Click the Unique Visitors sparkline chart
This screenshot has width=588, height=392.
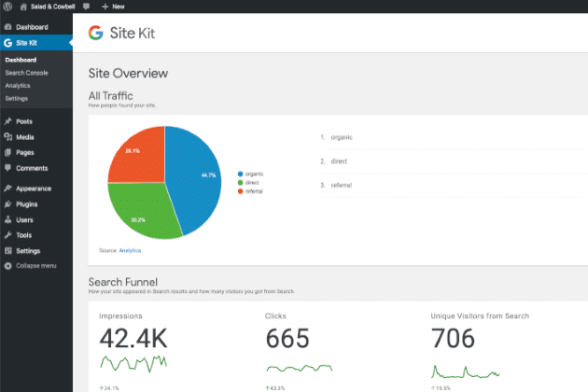pyautogui.click(x=466, y=371)
